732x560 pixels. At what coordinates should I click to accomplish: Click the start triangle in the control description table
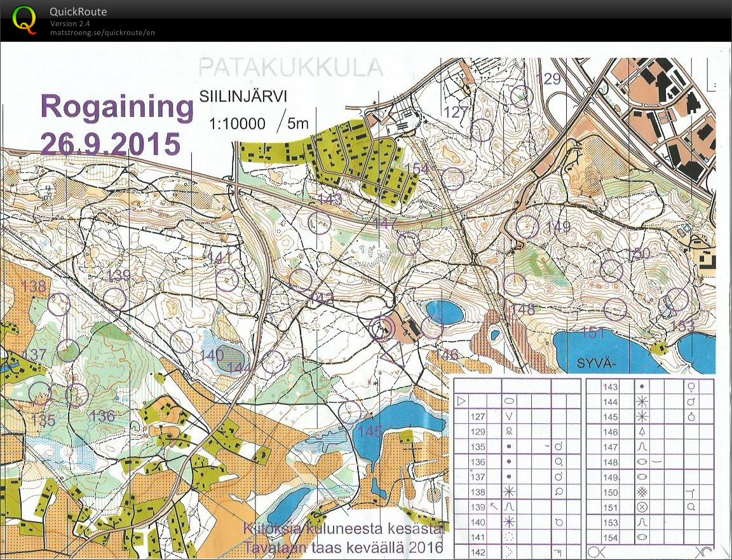(x=462, y=401)
